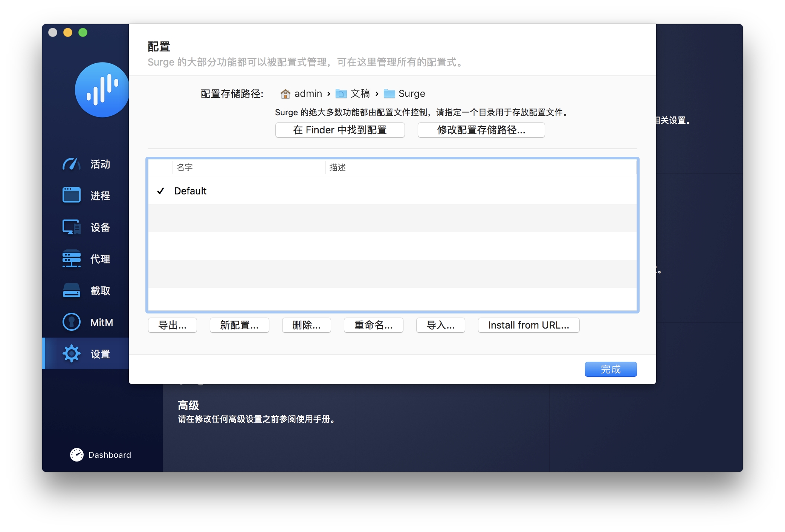Click 在 Finder 中找到配置 button
Screen dimensions: 785x532
point(340,130)
